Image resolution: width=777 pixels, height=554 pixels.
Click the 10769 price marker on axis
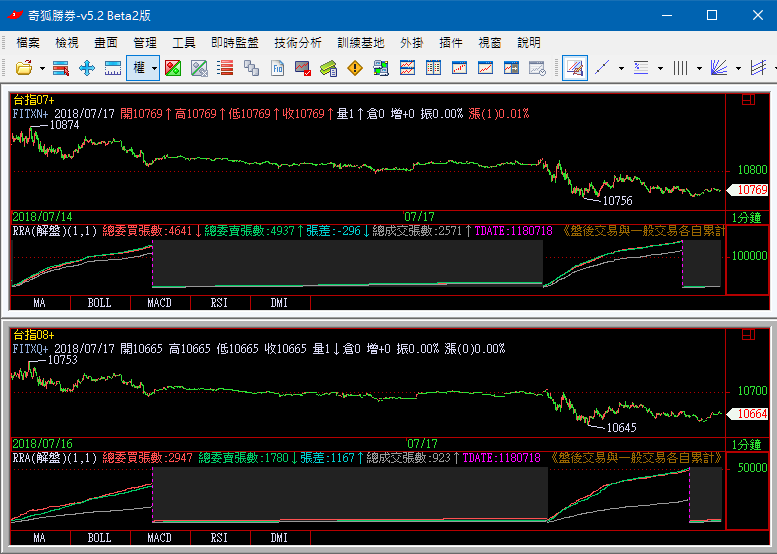pos(751,190)
